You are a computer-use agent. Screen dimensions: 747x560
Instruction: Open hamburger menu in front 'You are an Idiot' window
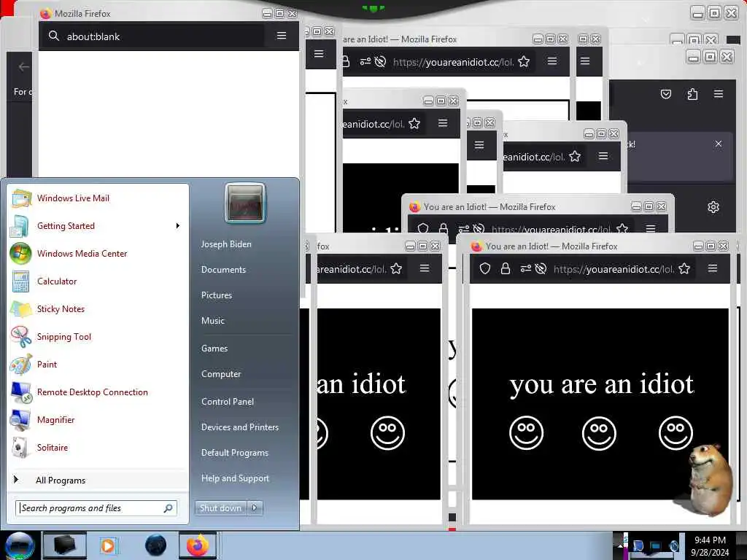[x=712, y=268]
